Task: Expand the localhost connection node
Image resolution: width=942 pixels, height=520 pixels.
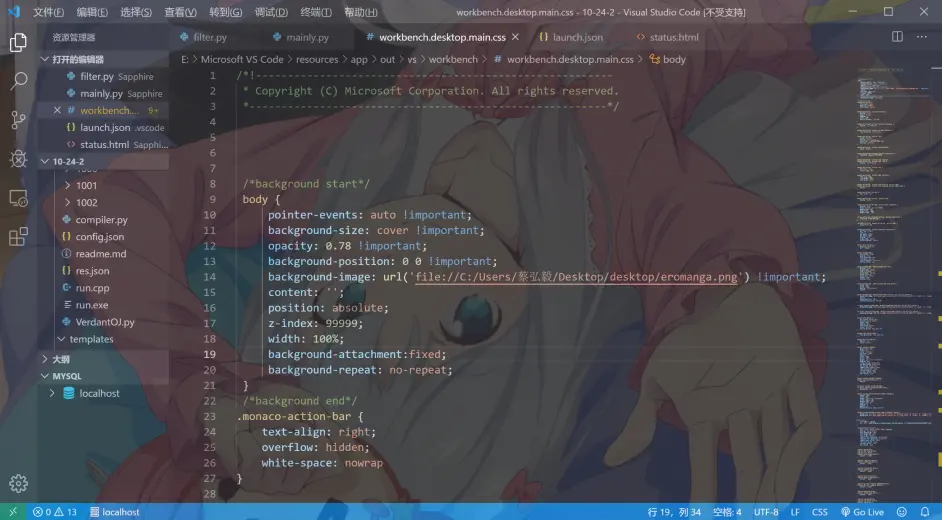Action: pyautogui.click(x=52, y=393)
